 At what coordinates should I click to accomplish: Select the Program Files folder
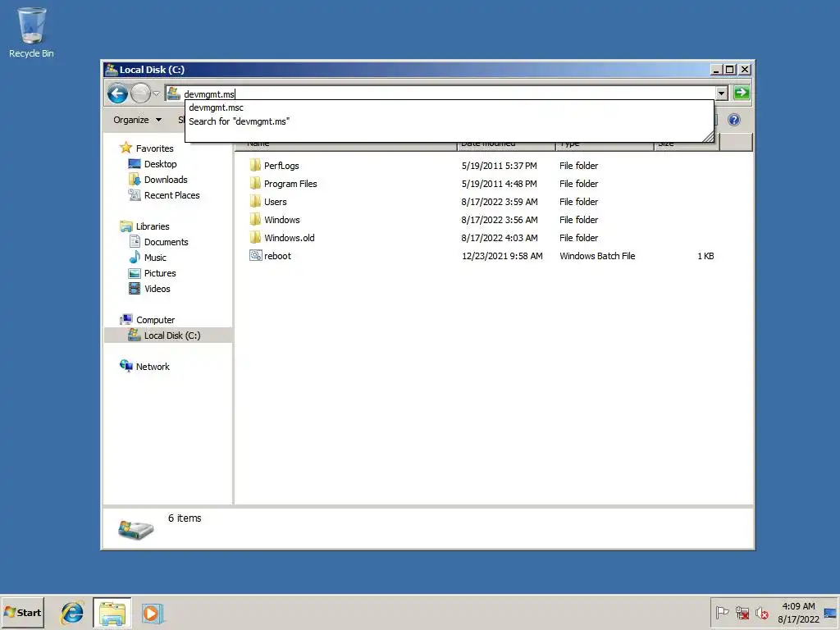click(x=290, y=184)
